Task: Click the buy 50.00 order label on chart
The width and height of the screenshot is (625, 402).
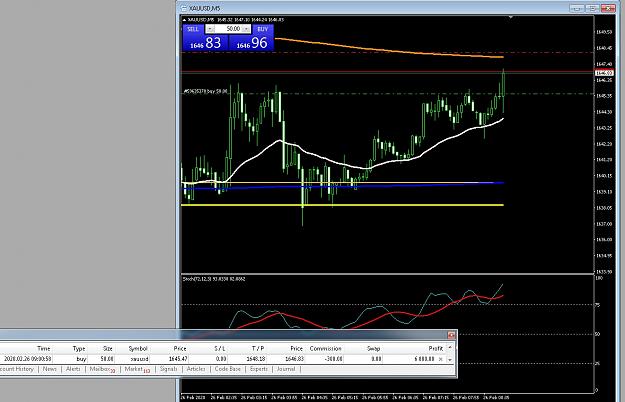Action: pyautogui.click(x=205, y=91)
